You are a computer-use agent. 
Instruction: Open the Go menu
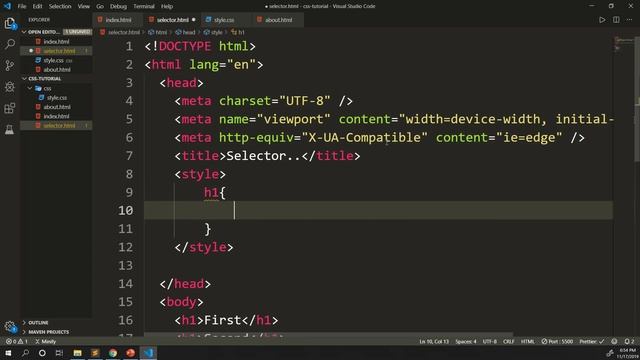click(100, 6)
